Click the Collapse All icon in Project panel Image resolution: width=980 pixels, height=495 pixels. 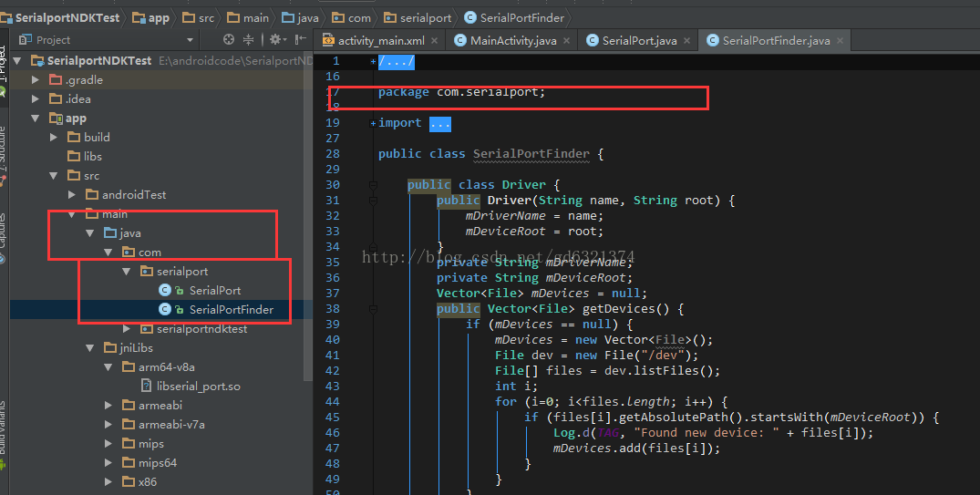(248, 39)
